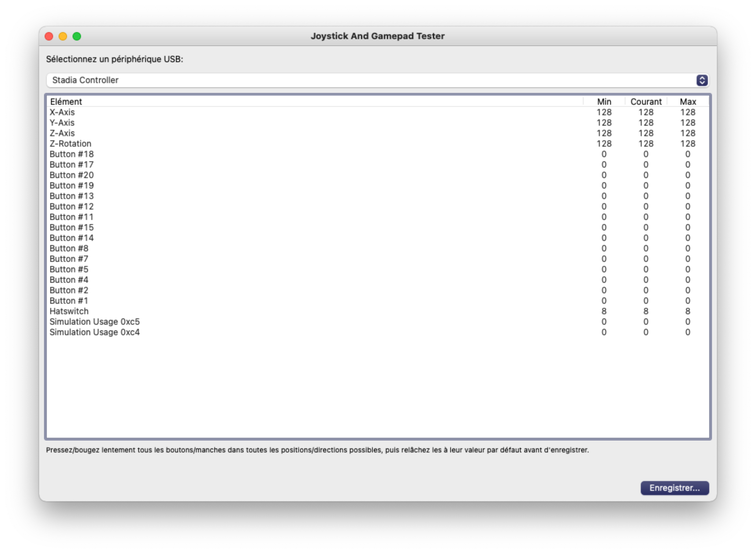Select the Button #13 row
Image resolution: width=756 pixels, height=553 pixels.
click(378, 196)
